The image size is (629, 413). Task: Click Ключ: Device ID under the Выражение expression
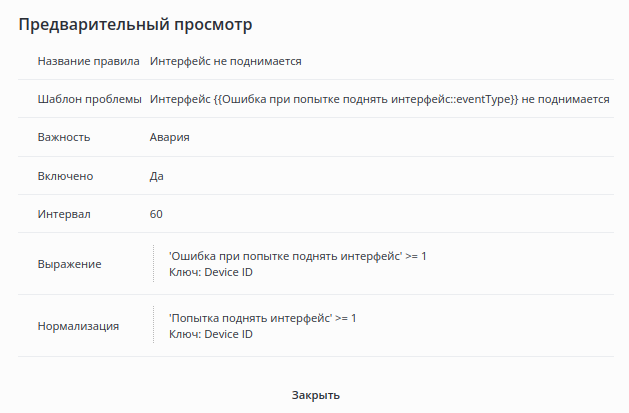coord(212,272)
